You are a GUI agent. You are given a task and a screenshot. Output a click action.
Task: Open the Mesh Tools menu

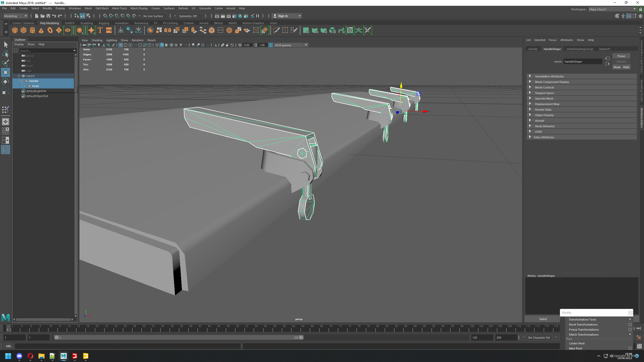(x=119, y=8)
